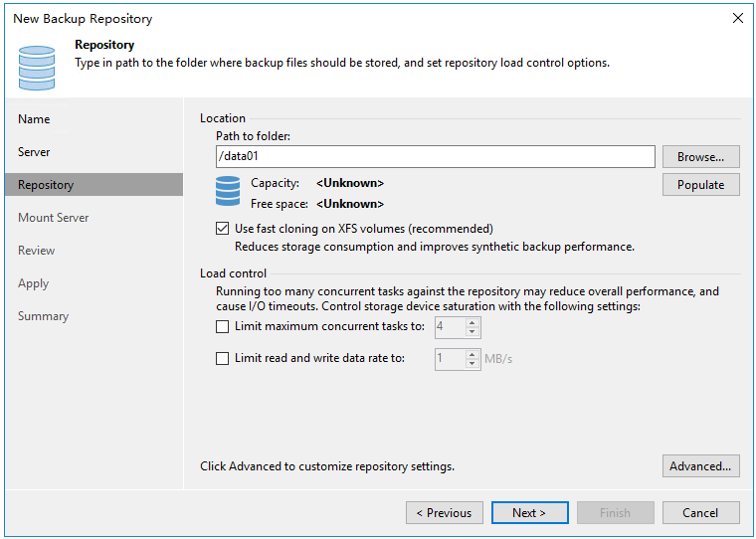The width and height of the screenshot is (756, 539).
Task: Click Browse to choose folder path
Action: (700, 157)
